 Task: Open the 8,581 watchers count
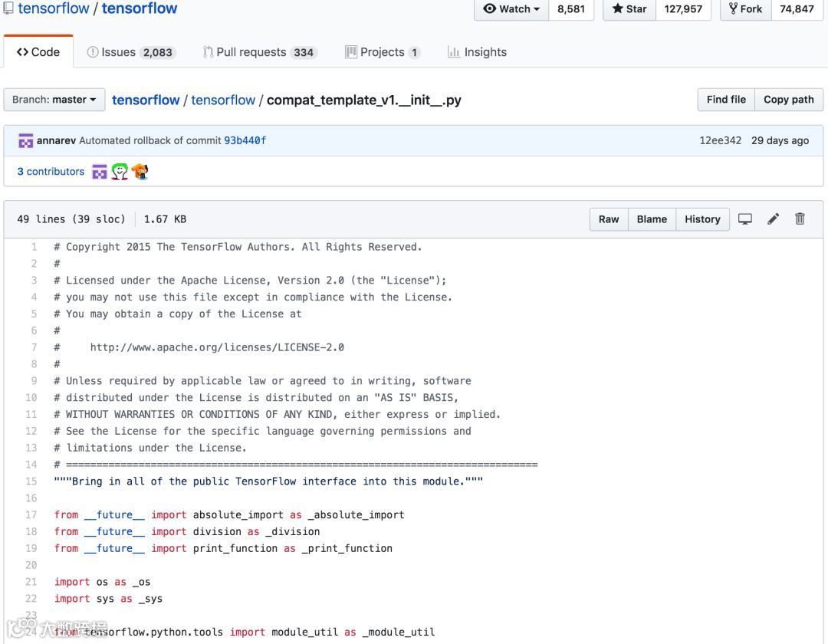(571, 9)
